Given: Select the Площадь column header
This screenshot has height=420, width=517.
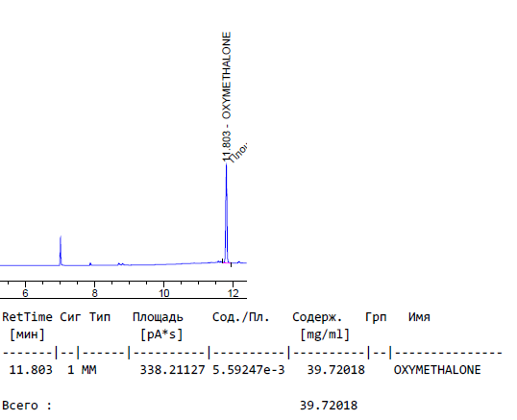Looking at the screenshot, I should [158, 317].
